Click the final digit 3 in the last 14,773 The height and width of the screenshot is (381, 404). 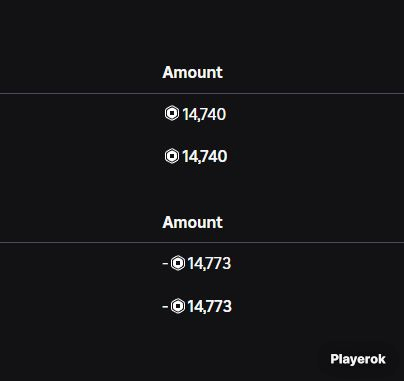click(227, 306)
